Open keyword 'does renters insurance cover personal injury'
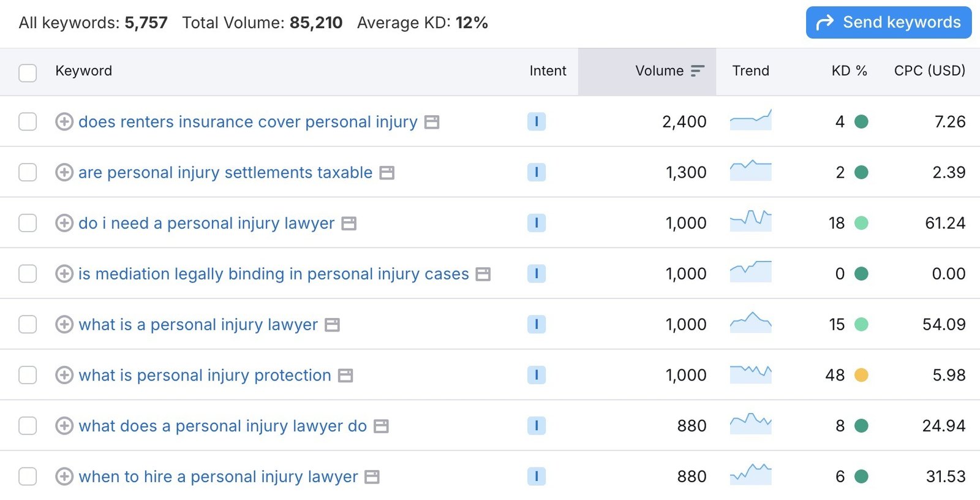Screen dimensions: 980x500 248,121
